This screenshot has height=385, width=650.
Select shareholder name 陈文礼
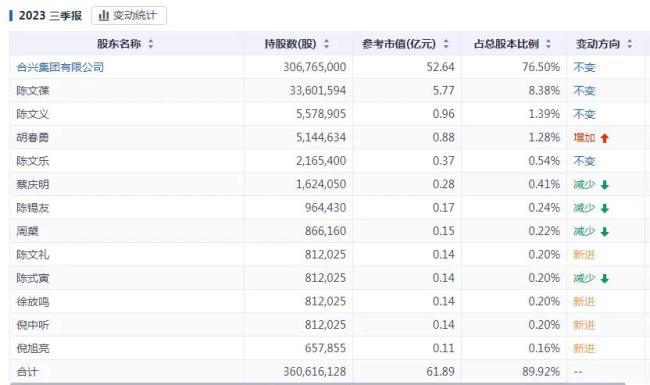point(33,254)
